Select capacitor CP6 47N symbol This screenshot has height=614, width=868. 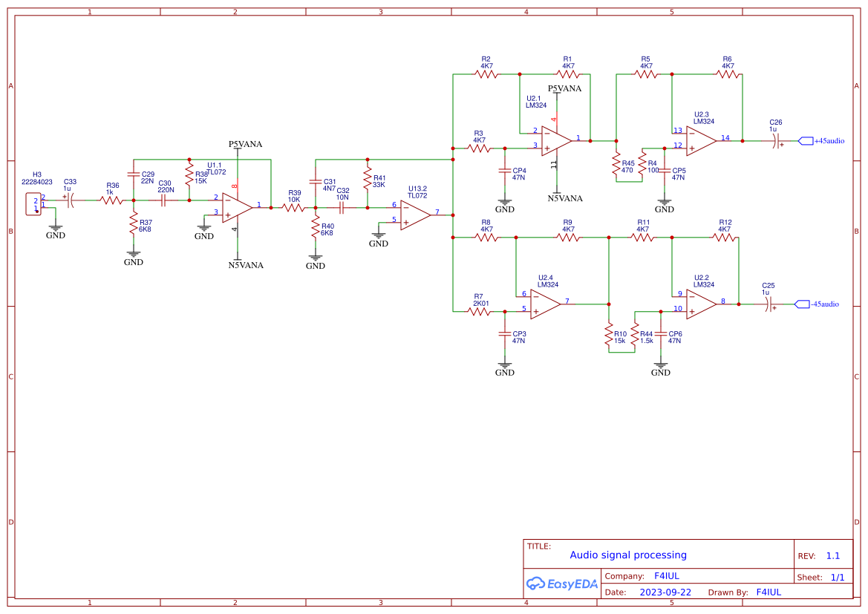pos(660,334)
